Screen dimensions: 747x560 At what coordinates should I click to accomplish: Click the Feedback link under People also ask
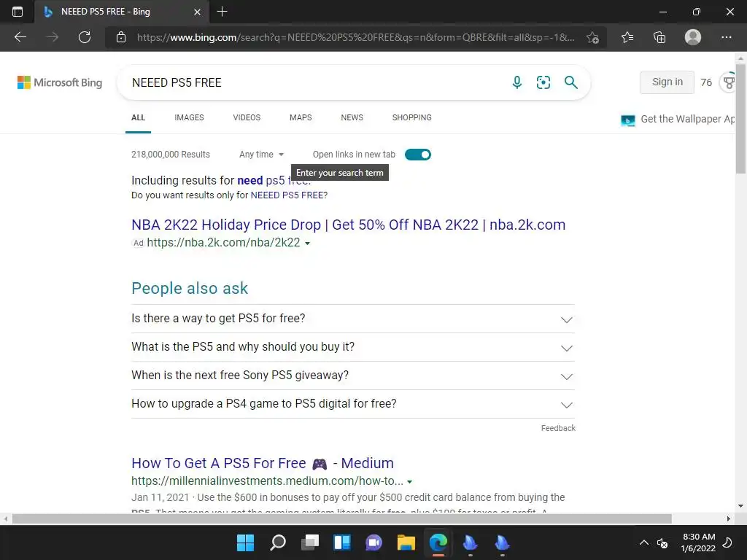click(x=558, y=428)
